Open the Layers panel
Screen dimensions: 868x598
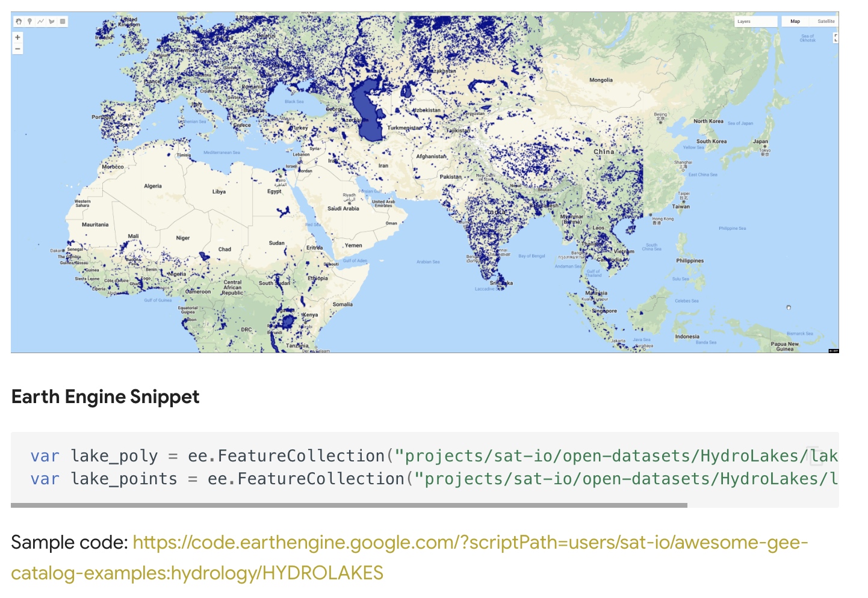click(x=755, y=21)
